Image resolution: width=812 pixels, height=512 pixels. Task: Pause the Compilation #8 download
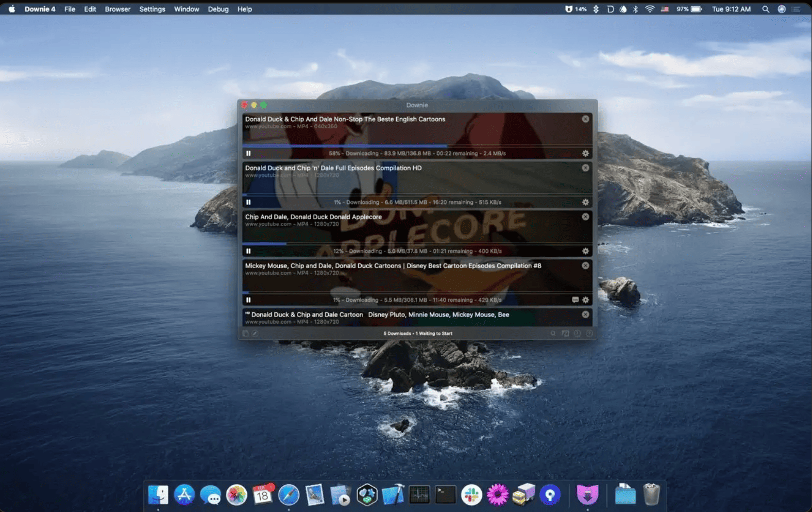(x=248, y=300)
